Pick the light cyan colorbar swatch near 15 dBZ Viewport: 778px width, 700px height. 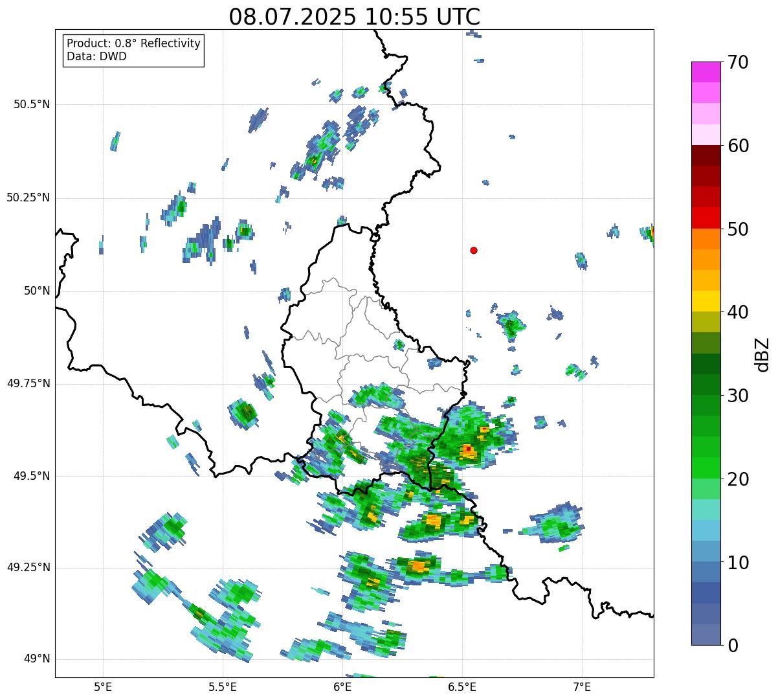point(706,510)
